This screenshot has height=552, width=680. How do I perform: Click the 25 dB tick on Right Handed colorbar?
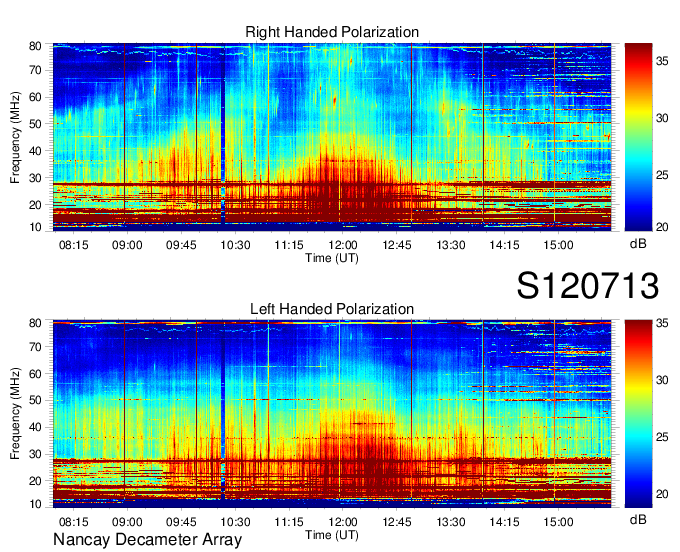(x=662, y=175)
